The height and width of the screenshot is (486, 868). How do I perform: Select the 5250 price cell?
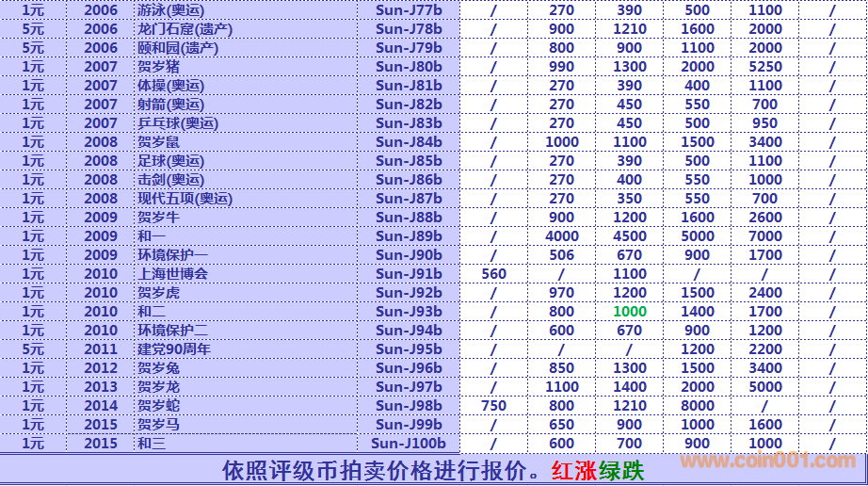pyautogui.click(x=764, y=67)
